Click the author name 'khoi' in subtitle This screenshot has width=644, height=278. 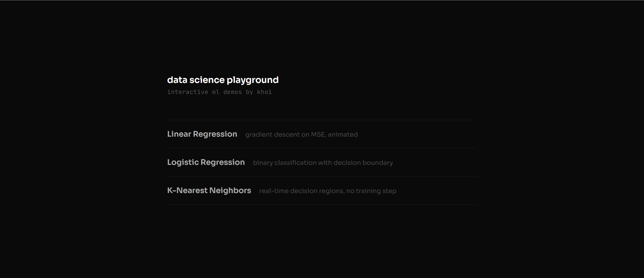[264, 92]
